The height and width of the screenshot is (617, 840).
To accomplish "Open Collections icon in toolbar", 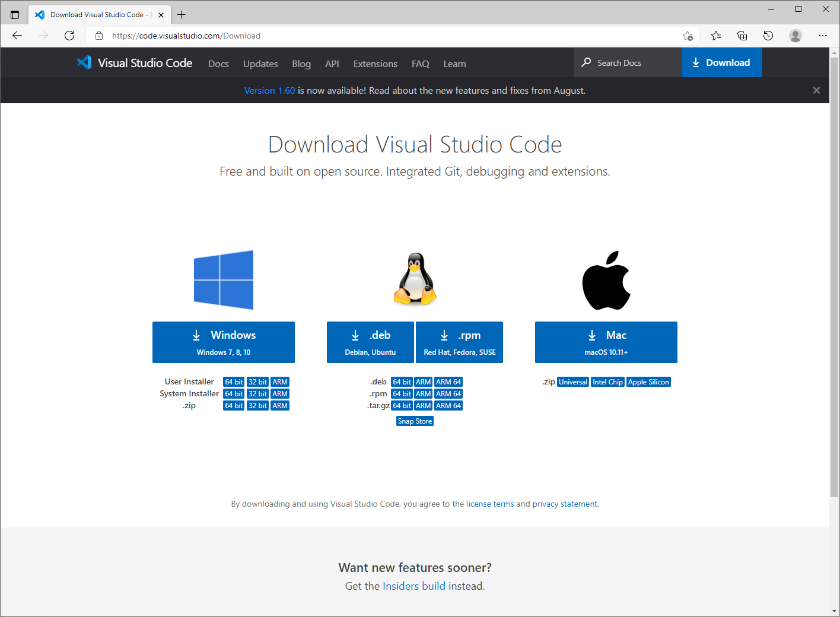I will (x=742, y=36).
